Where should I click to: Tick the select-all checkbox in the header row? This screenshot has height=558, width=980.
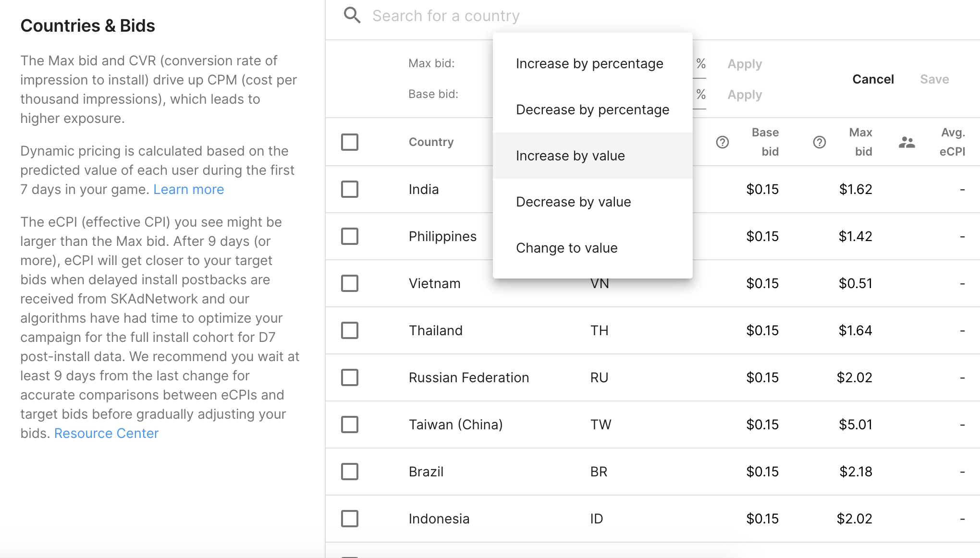[x=350, y=142]
